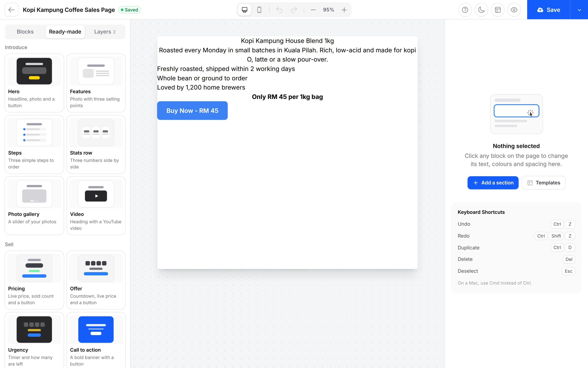The height and width of the screenshot is (368, 588).
Task: Click the Del key badge for Delete
Action: (569, 259)
